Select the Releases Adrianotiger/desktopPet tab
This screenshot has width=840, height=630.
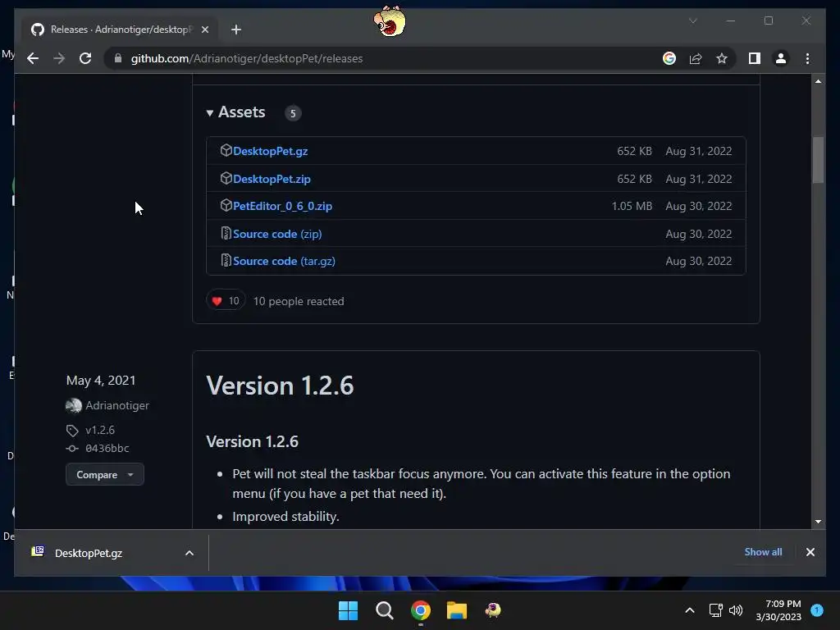tap(120, 30)
